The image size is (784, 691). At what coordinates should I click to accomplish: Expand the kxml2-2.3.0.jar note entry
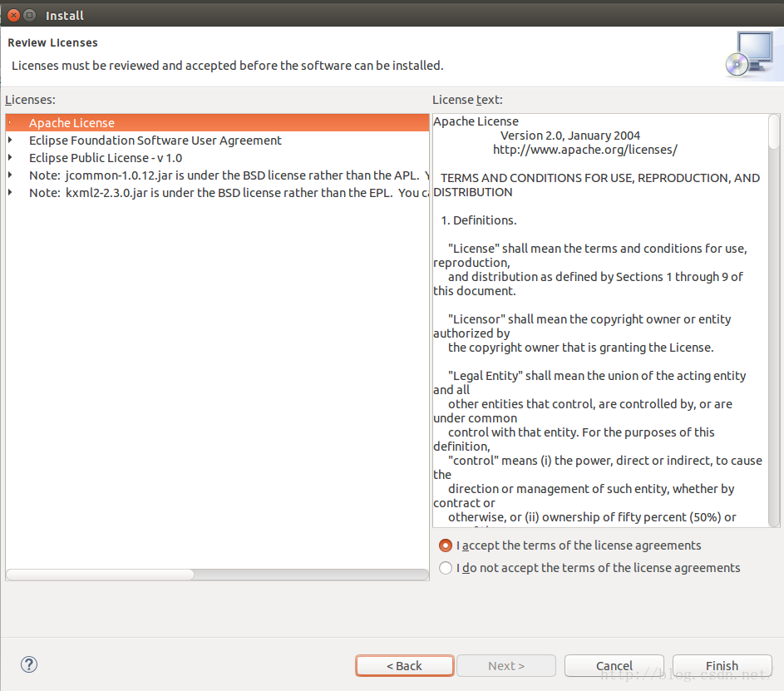[x=10, y=193]
